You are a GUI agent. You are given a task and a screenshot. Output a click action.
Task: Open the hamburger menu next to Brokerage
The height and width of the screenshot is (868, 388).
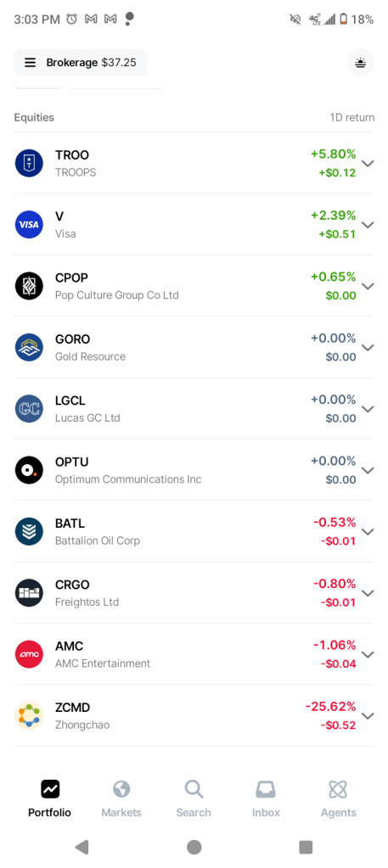(31, 63)
